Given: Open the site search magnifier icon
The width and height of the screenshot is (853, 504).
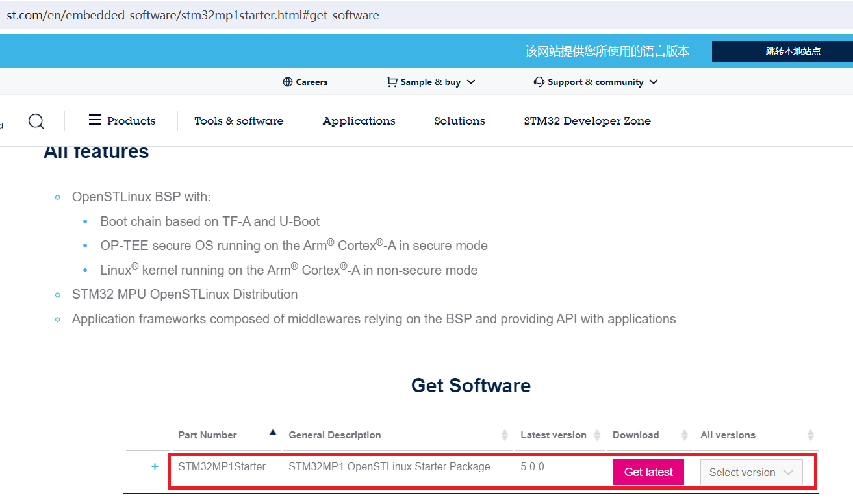Looking at the screenshot, I should [x=36, y=121].
